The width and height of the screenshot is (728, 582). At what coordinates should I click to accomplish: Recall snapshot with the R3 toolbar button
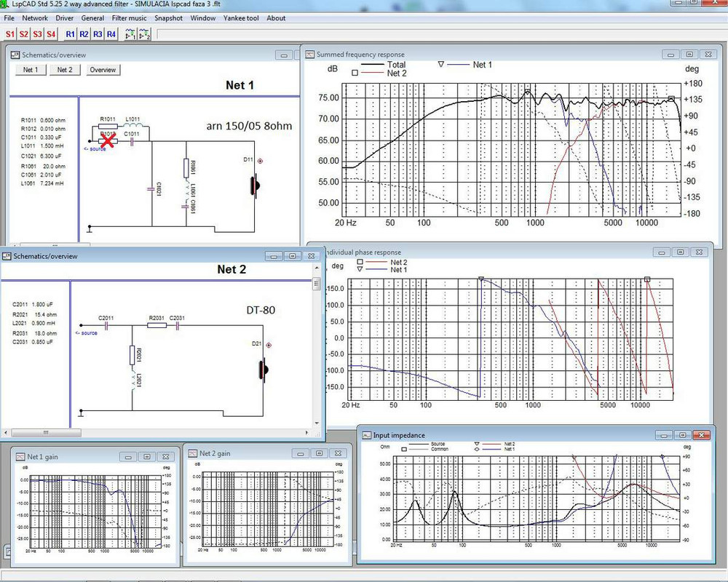(x=98, y=34)
